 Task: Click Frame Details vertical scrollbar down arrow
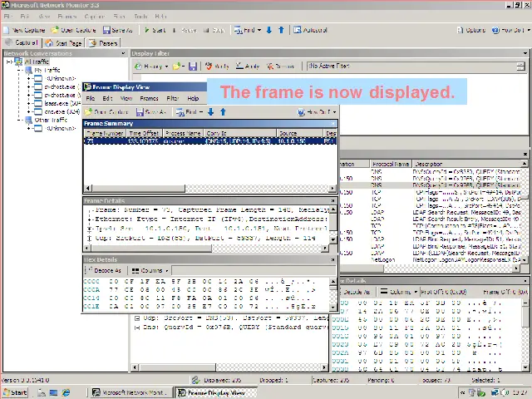click(x=333, y=239)
